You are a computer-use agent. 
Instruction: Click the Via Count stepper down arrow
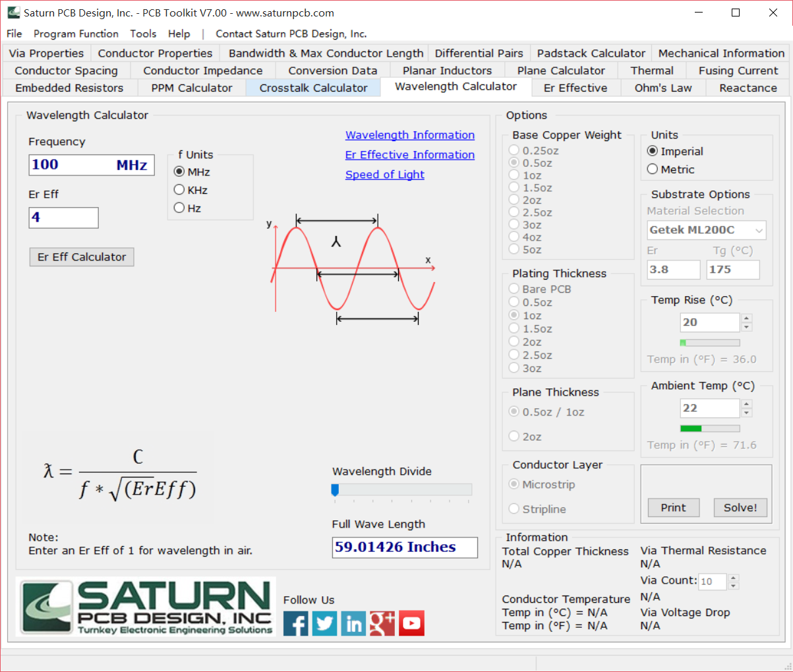tap(732, 586)
